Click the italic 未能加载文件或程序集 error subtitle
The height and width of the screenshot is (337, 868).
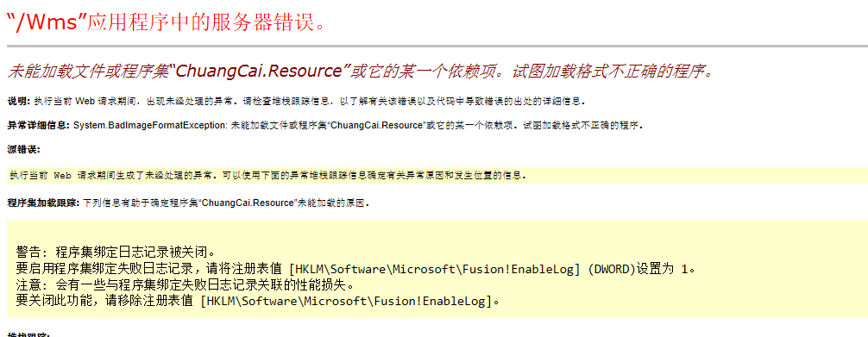(x=362, y=72)
